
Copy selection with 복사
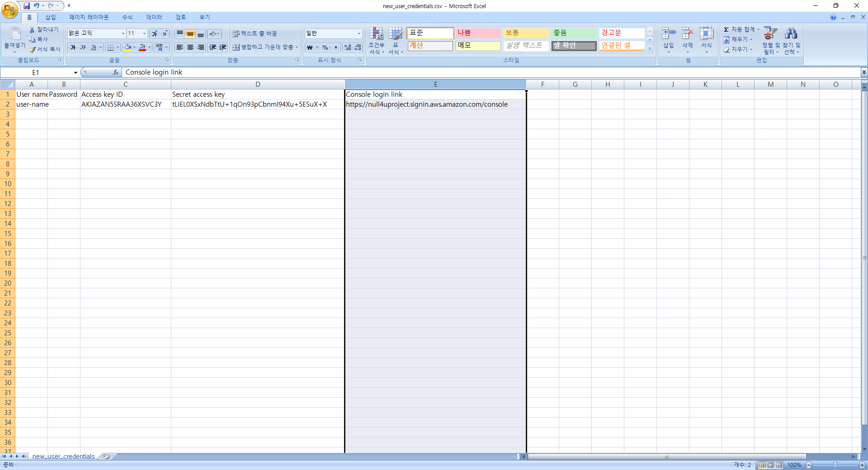[38, 39]
